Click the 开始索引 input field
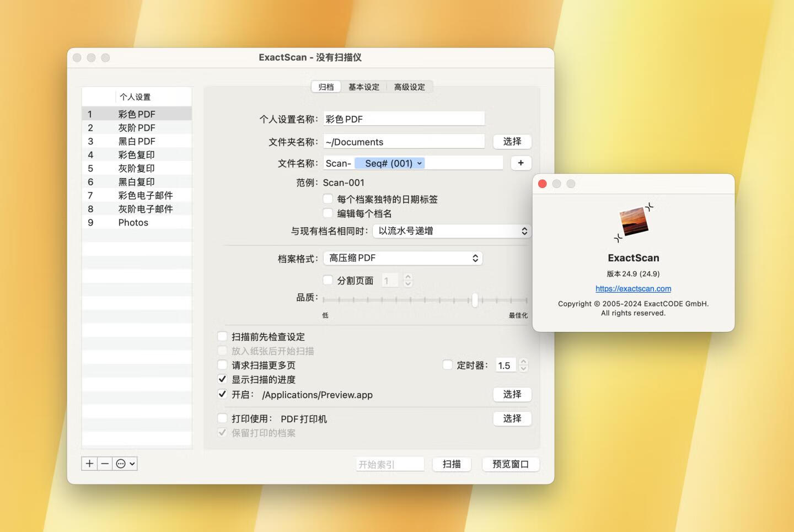This screenshot has height=532, width=794. 390,464
